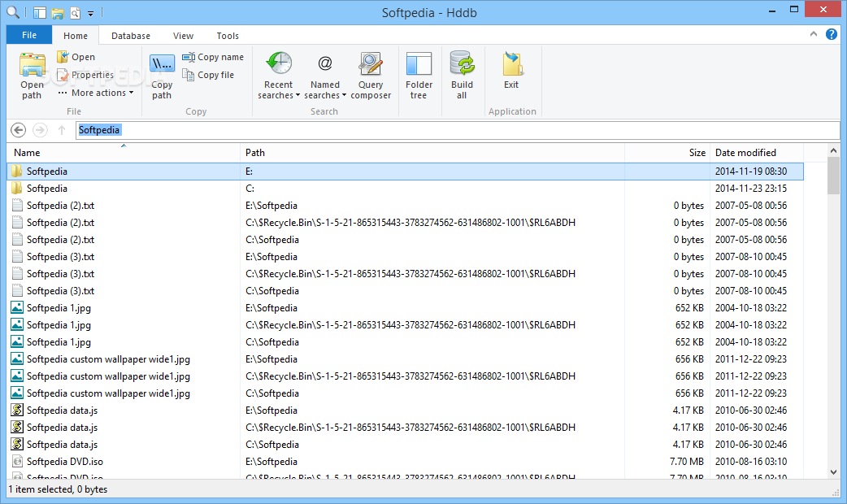Click the folder tree quick access icon

pos(40,12)
